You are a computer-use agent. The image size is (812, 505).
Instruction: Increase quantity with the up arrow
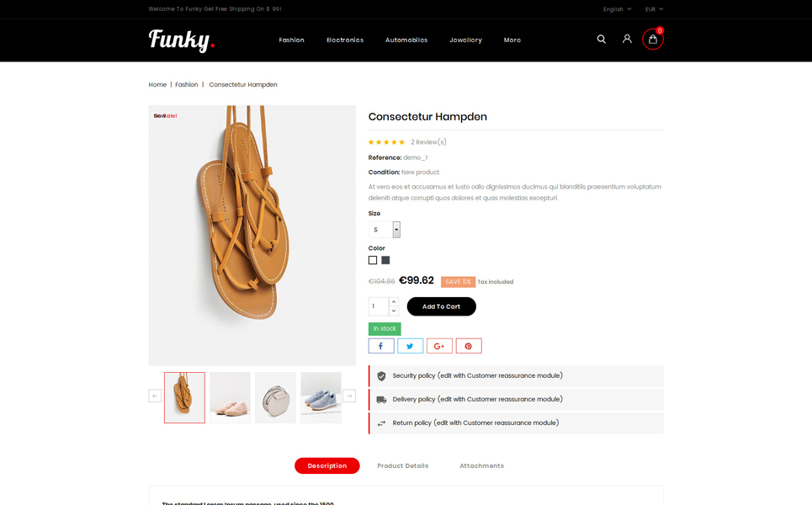pos(394,302)
